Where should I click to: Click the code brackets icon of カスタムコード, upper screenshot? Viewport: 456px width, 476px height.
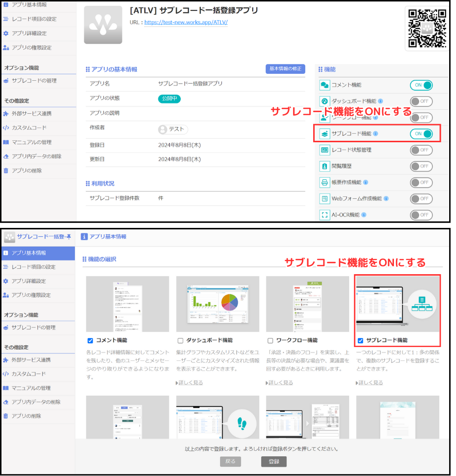6,128
